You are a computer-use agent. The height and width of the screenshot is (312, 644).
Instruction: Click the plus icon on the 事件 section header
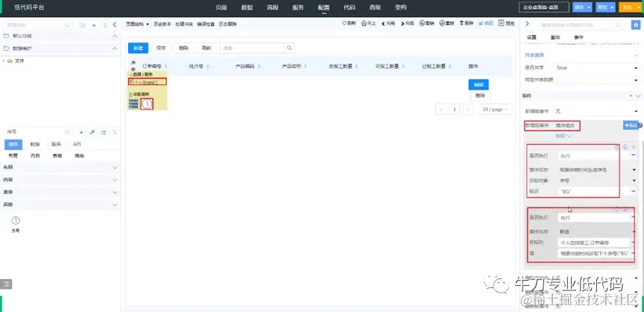(631, 96)
